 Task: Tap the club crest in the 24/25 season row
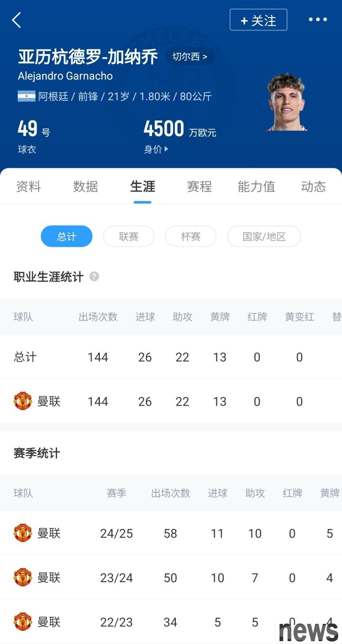coord(23,533)
